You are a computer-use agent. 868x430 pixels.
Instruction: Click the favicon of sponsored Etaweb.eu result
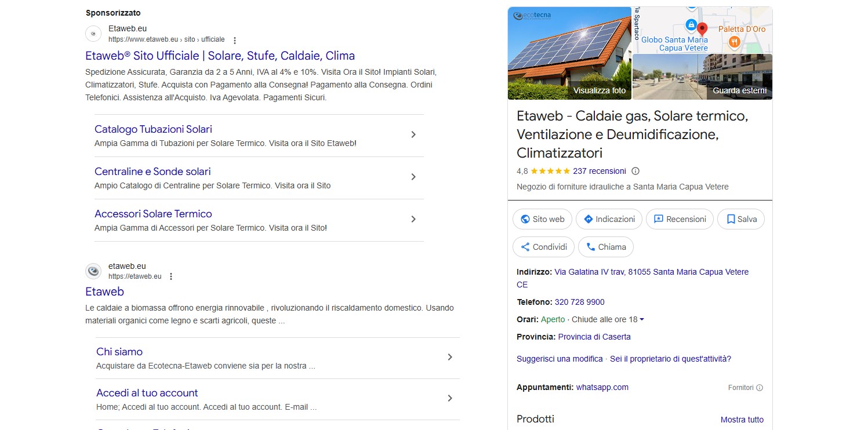tap(93, 34)
